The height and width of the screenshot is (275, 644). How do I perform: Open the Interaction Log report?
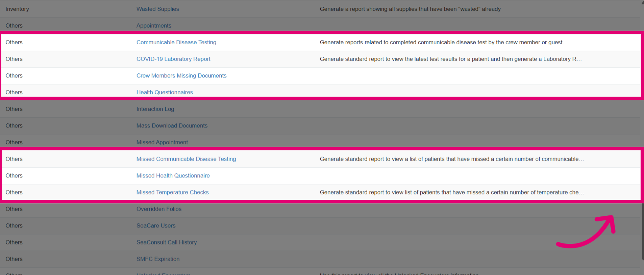click(x=155, y=109)
